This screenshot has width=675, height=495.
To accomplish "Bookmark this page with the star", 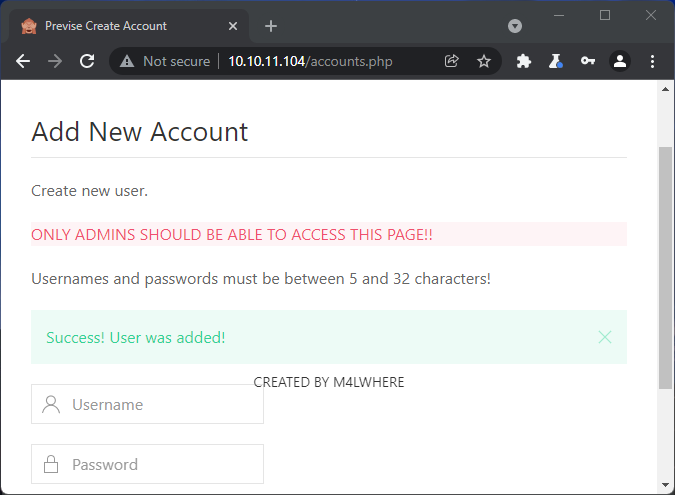I will click(484, 61).
